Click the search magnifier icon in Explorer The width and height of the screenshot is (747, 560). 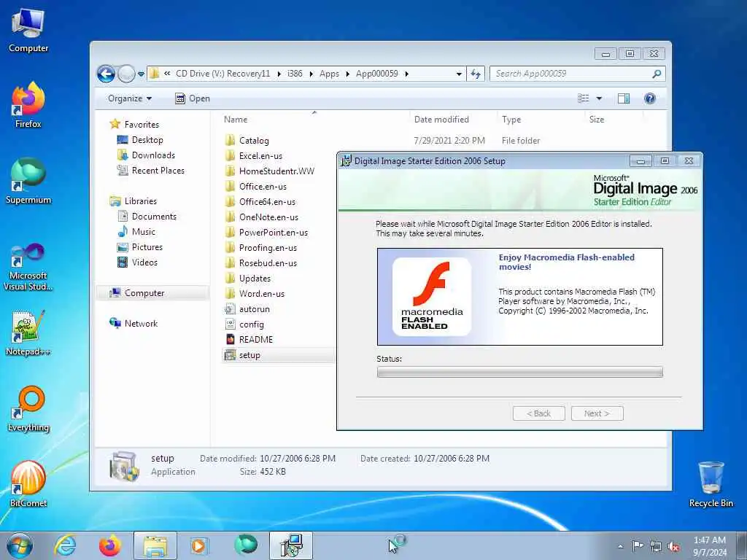pos(657,74)
